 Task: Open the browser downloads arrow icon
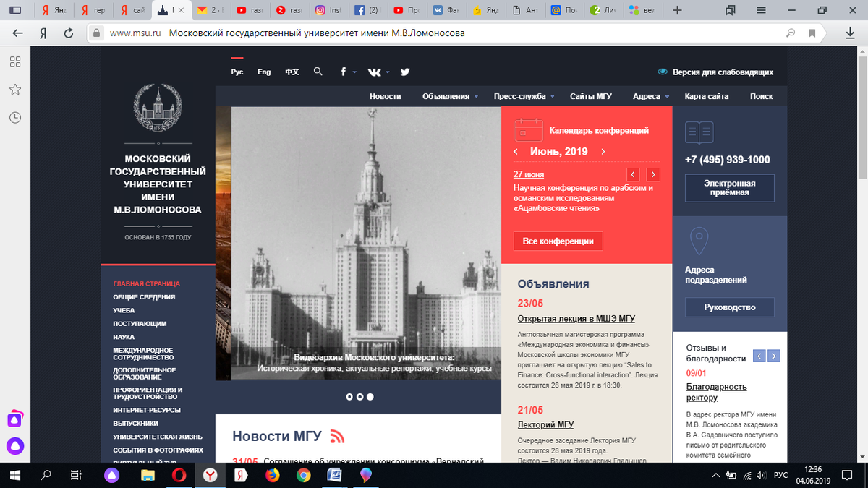coord(848,33)
